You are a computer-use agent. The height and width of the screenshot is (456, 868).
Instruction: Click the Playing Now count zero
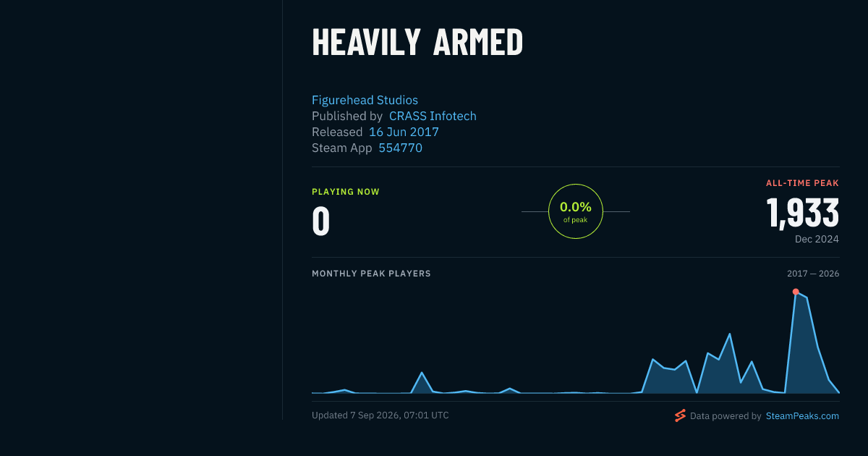tap(321, 221)
